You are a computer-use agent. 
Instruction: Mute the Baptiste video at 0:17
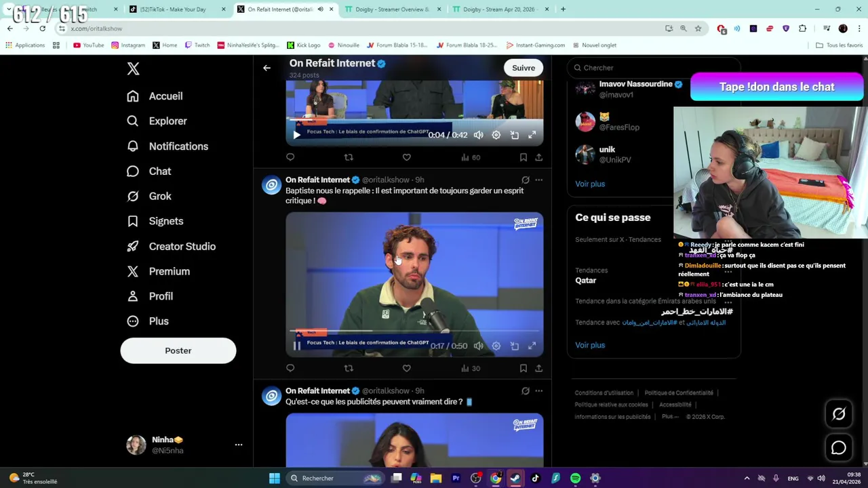pyautogui.click(x=479, y=346)
